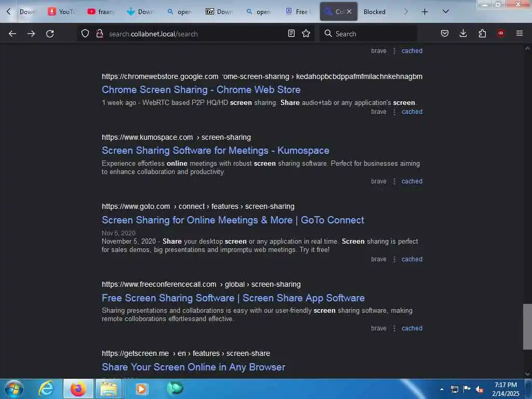Open Chrome Screen Sharing - Chrome Web Store result
This screenshot has width=532, height=399.
coord(201,89)
